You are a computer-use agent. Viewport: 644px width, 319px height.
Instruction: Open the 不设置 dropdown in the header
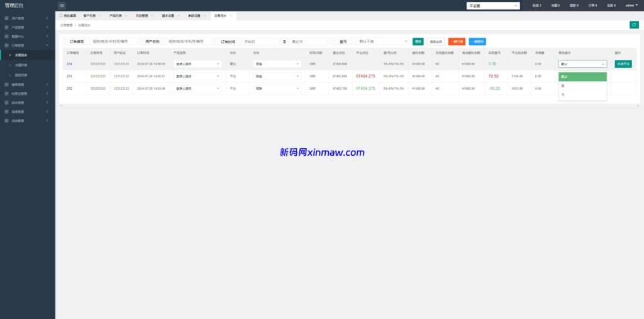(493, 6)
